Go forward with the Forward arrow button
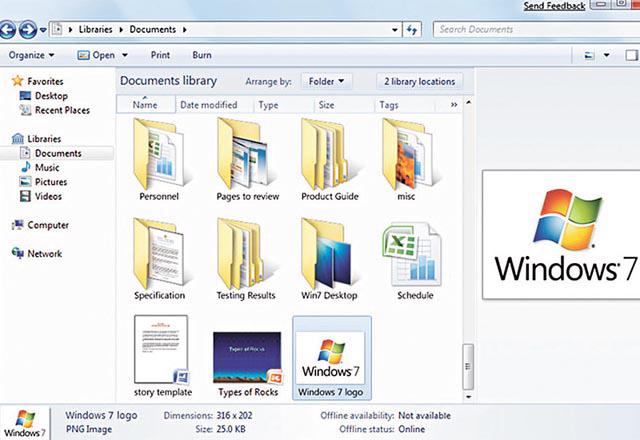This screenshot has height=440, width=640. pos(28,30)
